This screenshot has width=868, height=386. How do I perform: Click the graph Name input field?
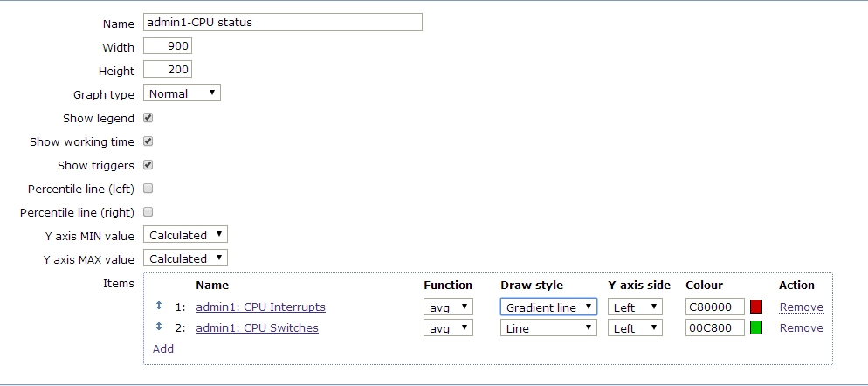pos(283,22)
